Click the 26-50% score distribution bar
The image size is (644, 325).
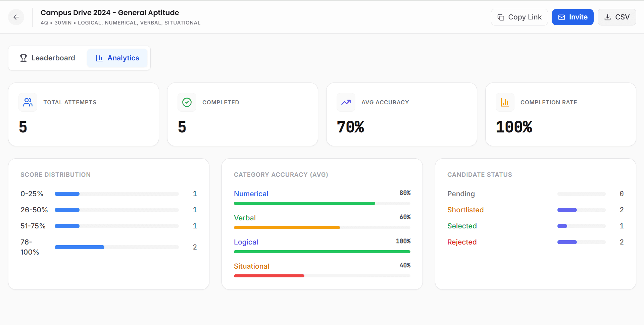coord(116,210)
